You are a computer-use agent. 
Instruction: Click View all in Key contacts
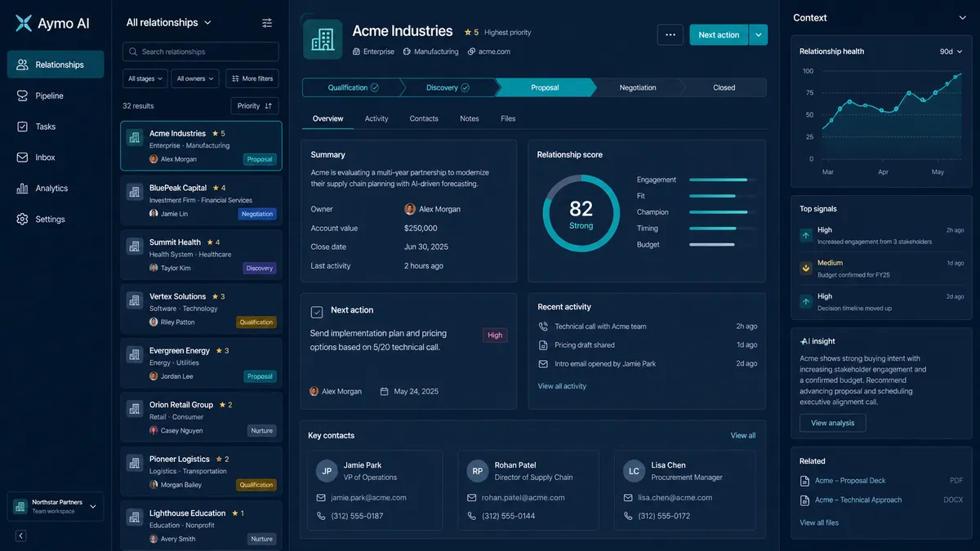[x=743, y=436]
